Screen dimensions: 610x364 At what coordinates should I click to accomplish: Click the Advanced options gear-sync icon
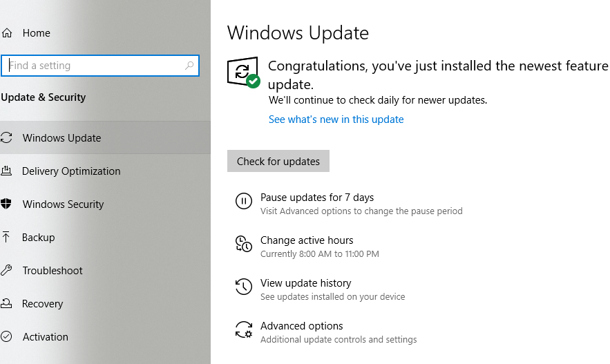(x=244, y=329)
